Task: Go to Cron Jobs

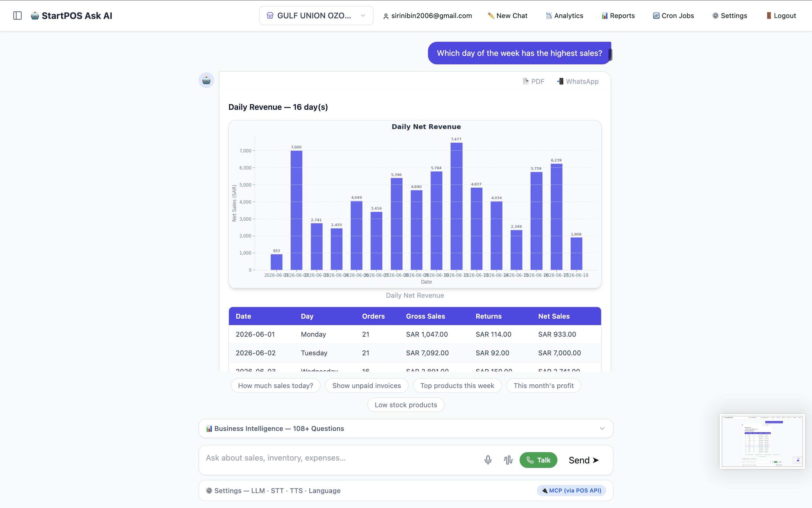Action: (673, 16)
